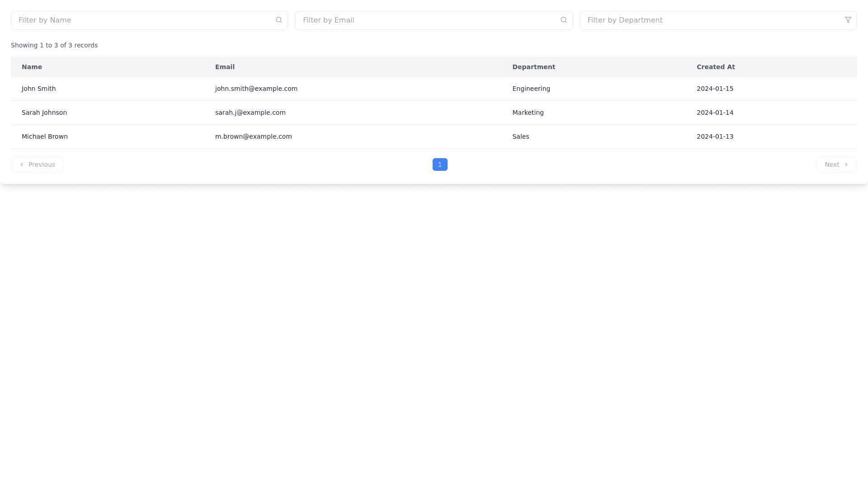868x488 pixels.
Task: Click search icon in Email filter
Action: click(x=563, y=20)
